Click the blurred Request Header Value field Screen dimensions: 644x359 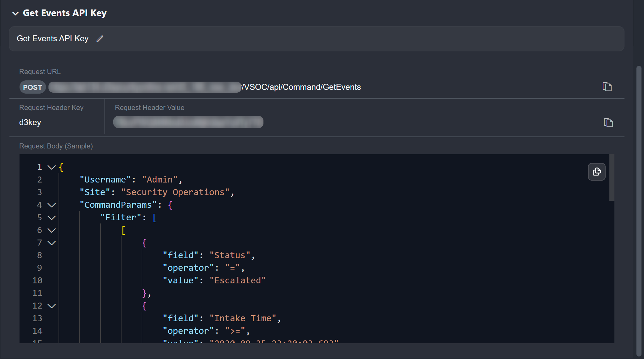click(188, 122)
